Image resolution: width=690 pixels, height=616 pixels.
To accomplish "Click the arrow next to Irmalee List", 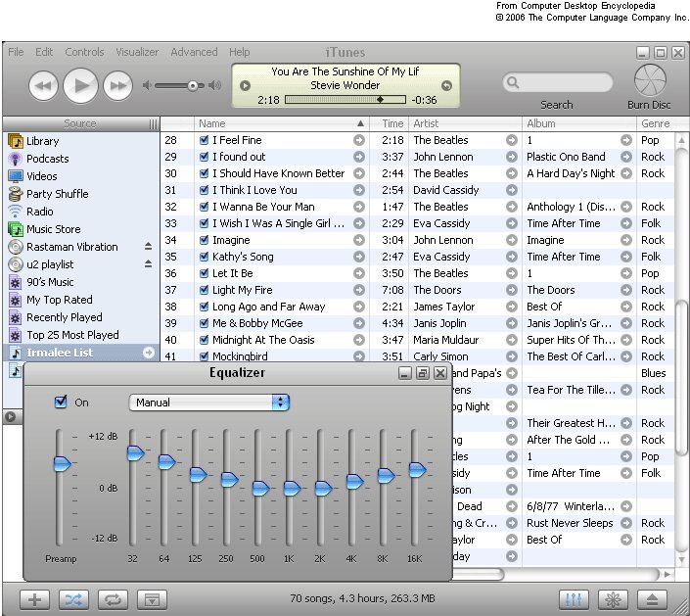I will [x=149, y=353].
